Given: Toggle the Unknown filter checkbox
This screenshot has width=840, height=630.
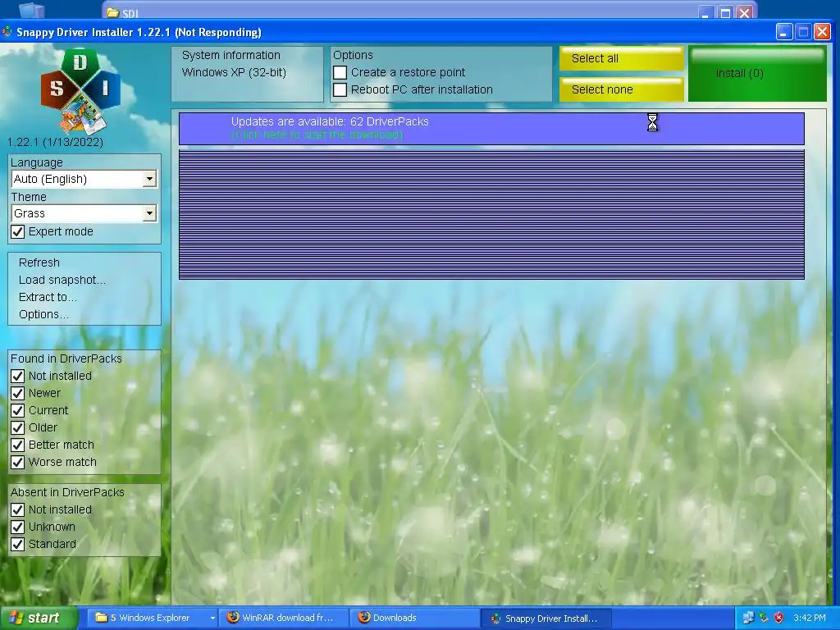Looking at the screenshot, I should [x=18, y=527].
